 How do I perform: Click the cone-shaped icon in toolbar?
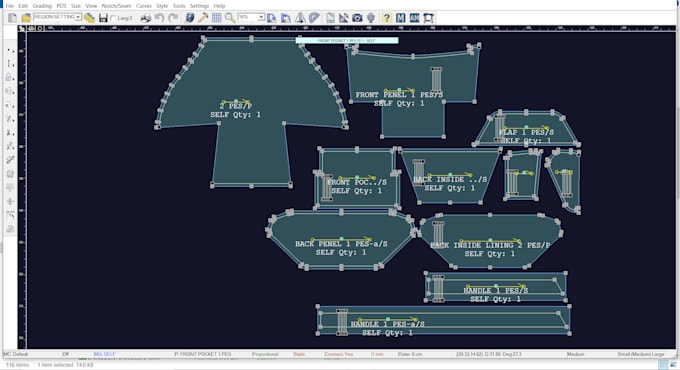tap(300, 18)
